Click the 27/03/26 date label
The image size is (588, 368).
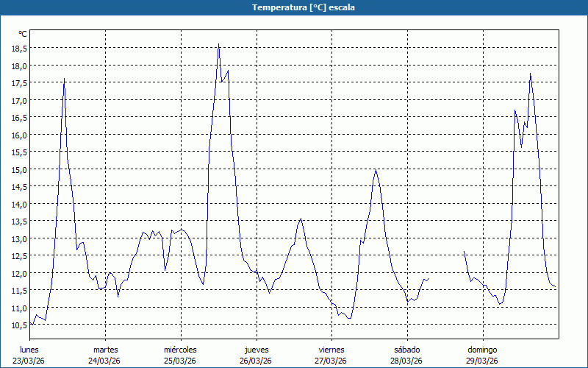click(331, 361)
